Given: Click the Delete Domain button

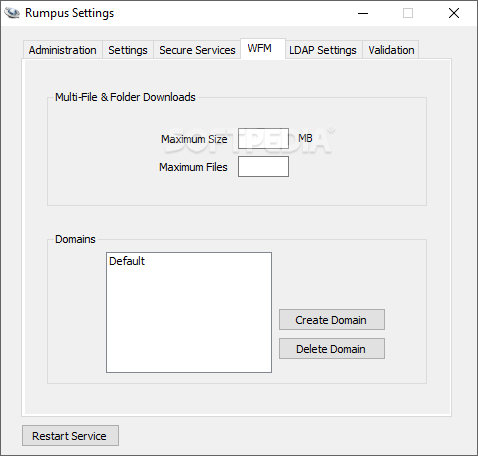Looking at the screenshot, I should click(x=332, y=349).
